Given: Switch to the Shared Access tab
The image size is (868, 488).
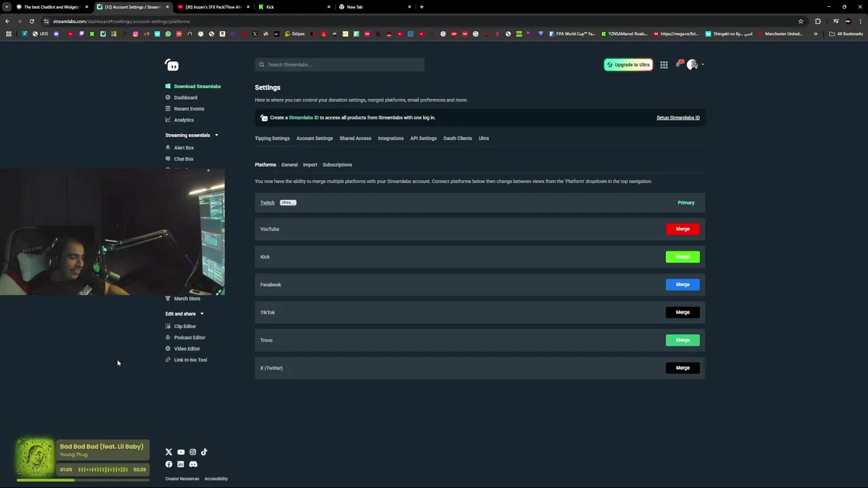Looking at the screenshot, I should click(x=355, y=138).
